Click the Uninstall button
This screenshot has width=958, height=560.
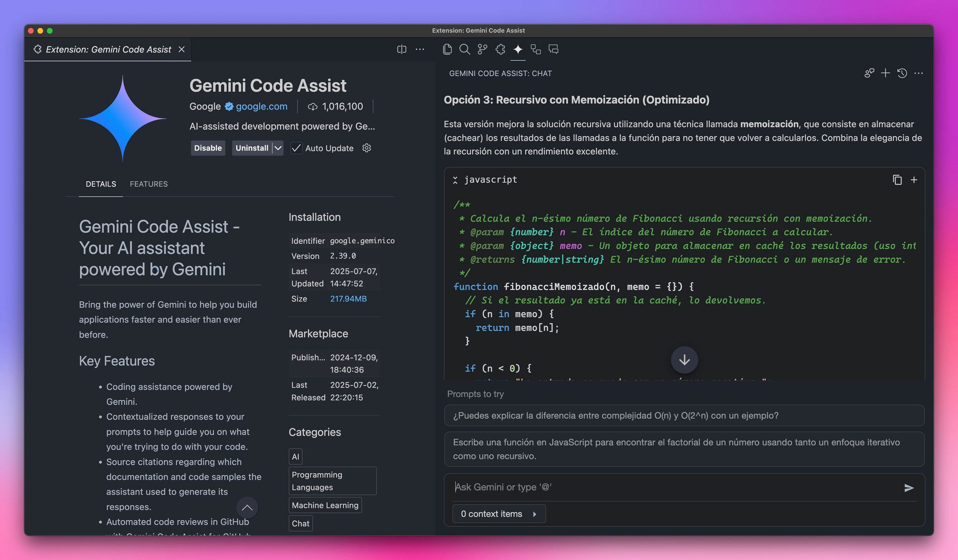(x=252, y=148)
